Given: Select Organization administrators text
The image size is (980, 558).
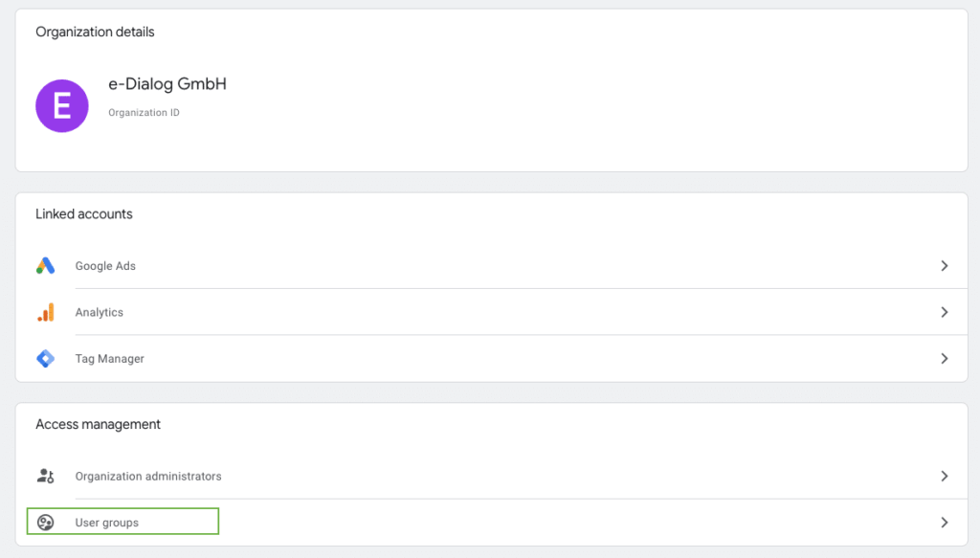Looking at the screenshot, I should click(x=148, y=476).
